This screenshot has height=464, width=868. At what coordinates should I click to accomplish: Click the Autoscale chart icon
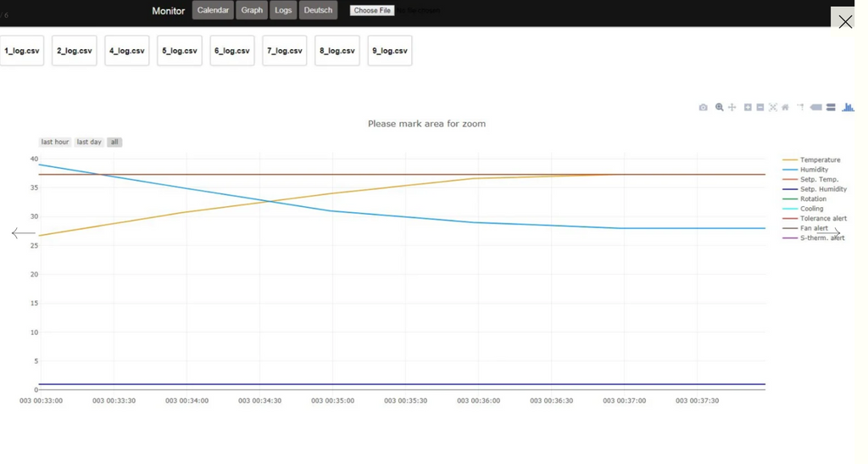[x=773, y=108]
